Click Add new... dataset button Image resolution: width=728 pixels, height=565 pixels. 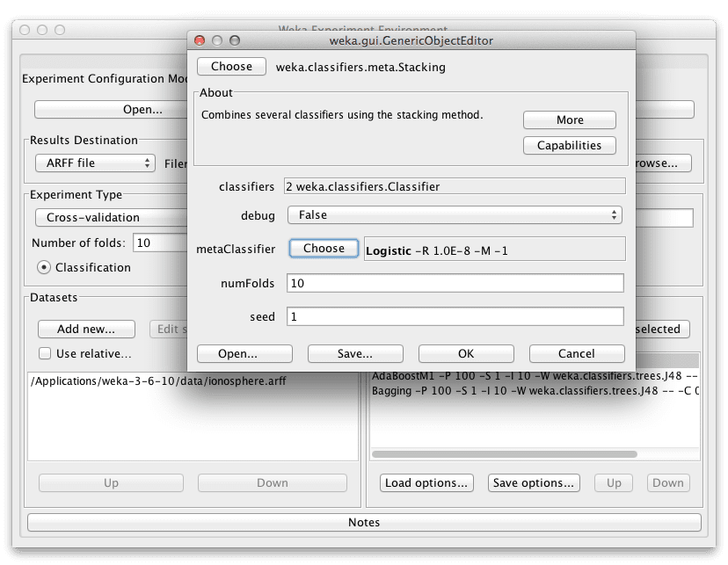click(86, 329)
